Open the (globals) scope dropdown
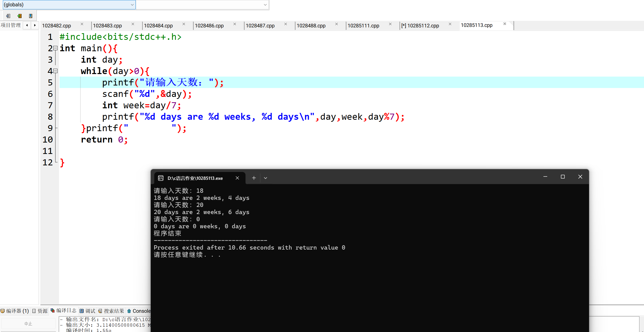The image size is (644, 332). pyautogui.click(x=69, y=5)
